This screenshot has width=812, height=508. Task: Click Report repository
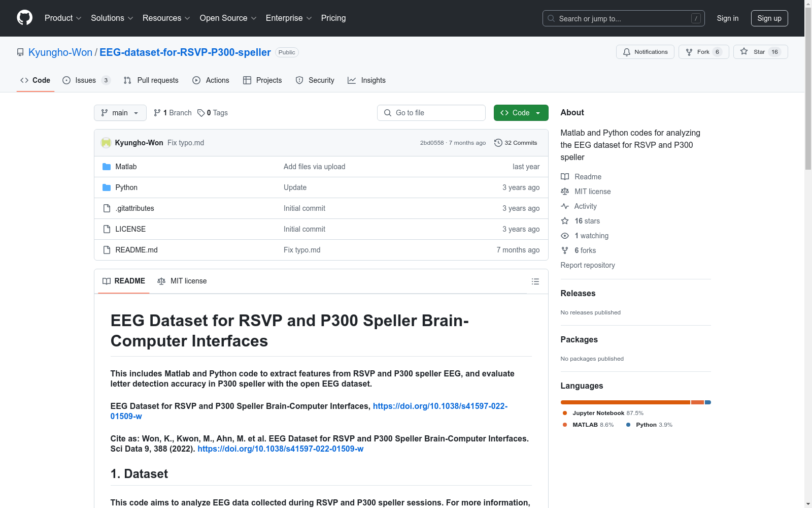588,265
